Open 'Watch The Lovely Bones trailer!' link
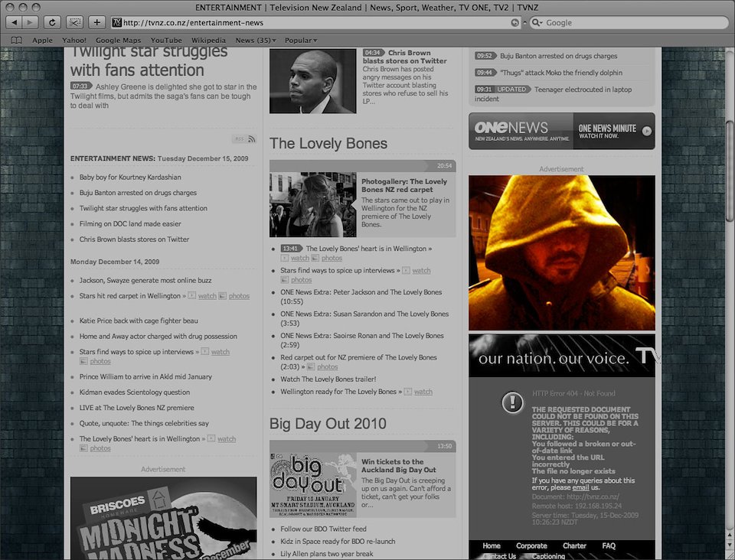Viewport: 735px width, 560px height. tap(328, 379)
